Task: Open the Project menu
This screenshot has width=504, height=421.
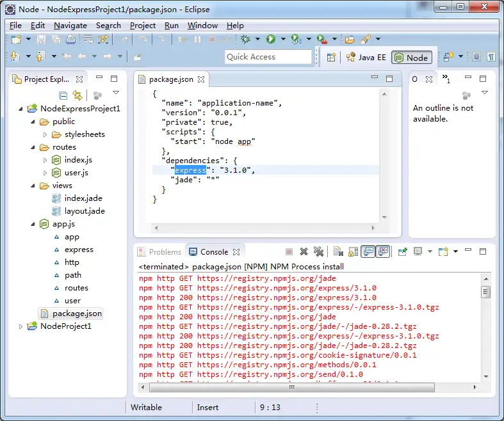Action: click(143, 26)
